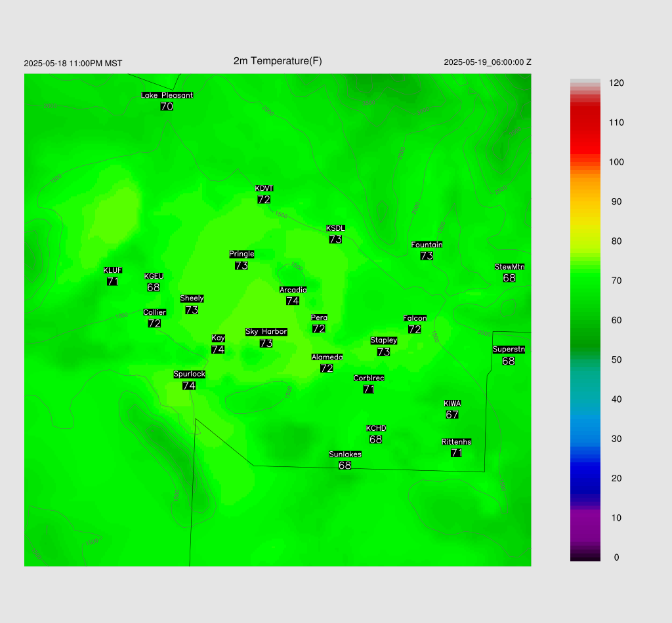Click the 74 reading under Arcadia
This screenshot has height=623, width=672.
(x=293, y=300)
